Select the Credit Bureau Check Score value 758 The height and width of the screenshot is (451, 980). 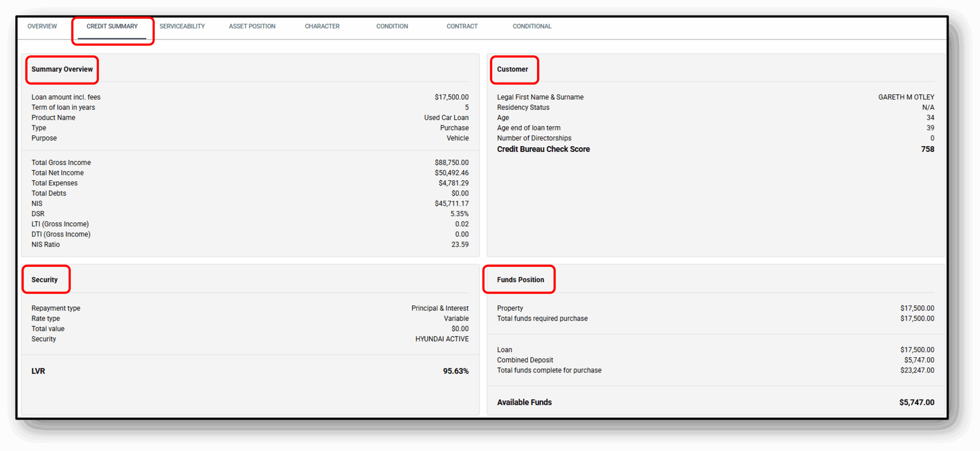928,149
